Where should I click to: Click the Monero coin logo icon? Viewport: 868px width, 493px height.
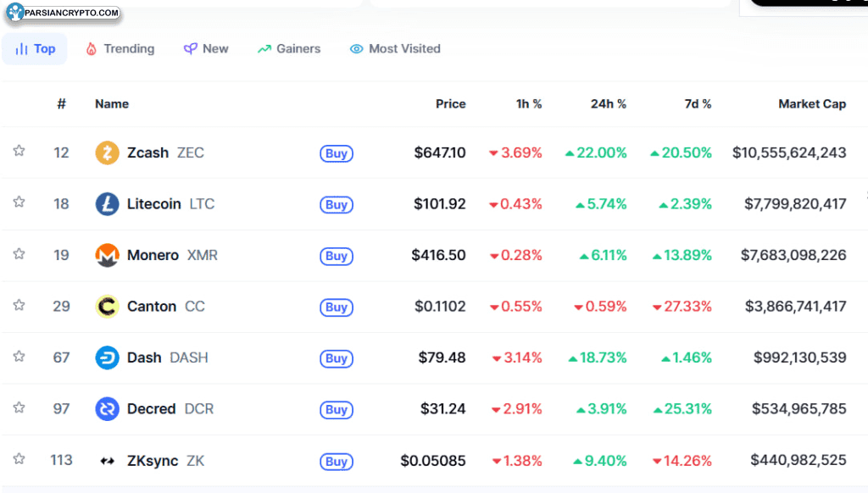(x=107, y=255)
